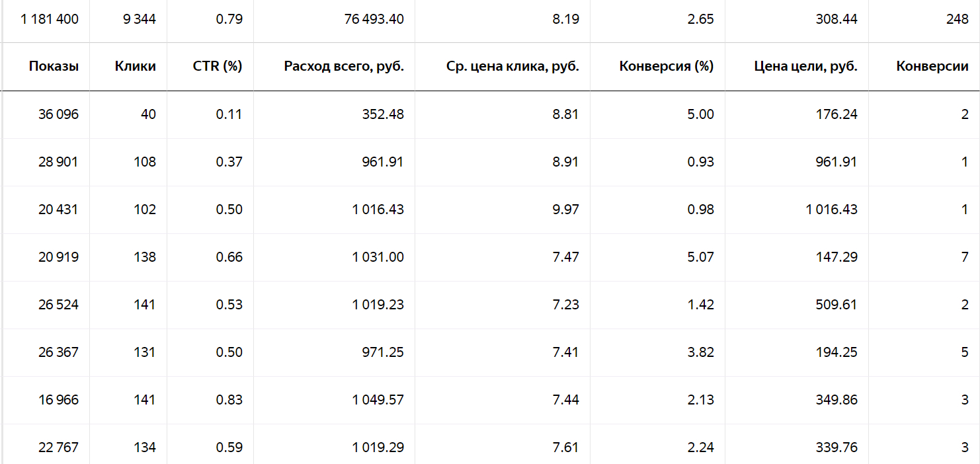Sort by the Конверсия (%) column header

(667, 66)
